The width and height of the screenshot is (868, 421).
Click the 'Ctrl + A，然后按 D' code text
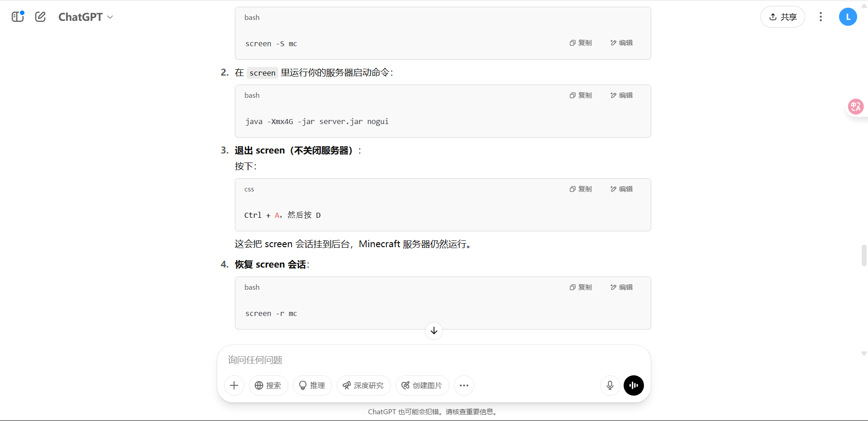click(x=282, y=215)
